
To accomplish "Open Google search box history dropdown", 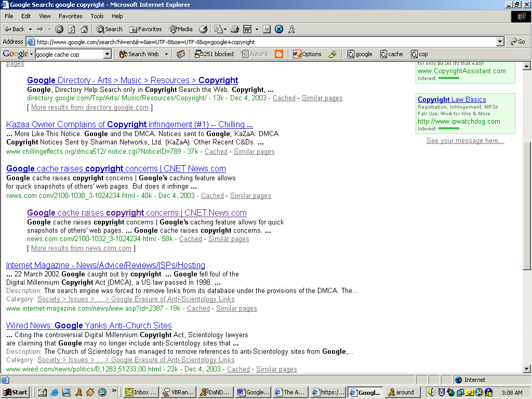I will coord(107,54).
